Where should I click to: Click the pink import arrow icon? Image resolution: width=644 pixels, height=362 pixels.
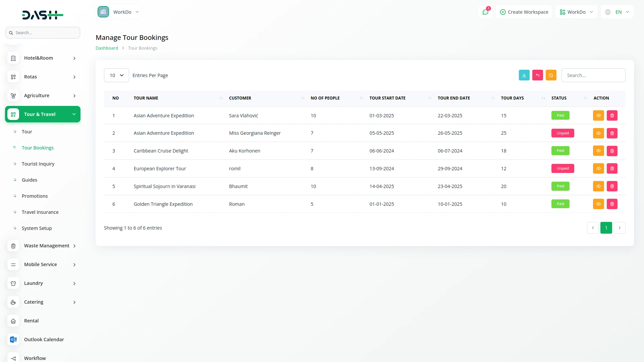[537, 75]
